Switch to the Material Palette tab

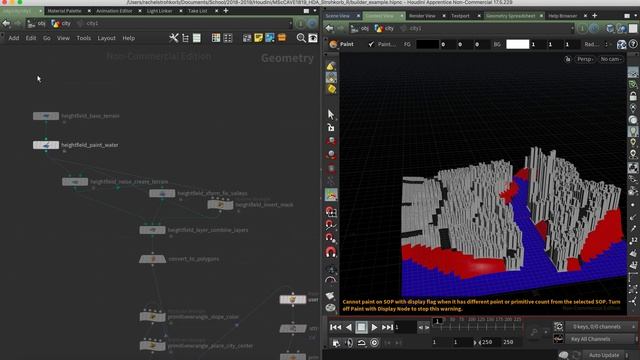[64, 11]
